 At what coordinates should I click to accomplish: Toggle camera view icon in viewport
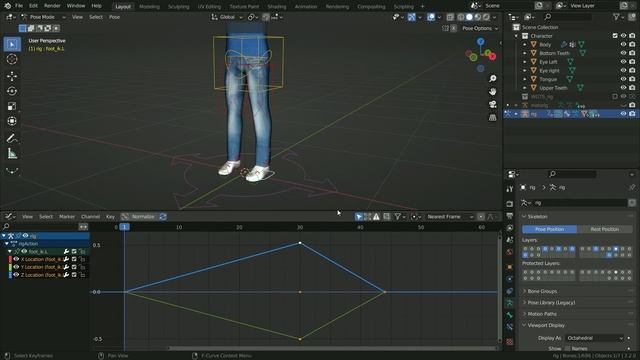[x=493, y=104]
